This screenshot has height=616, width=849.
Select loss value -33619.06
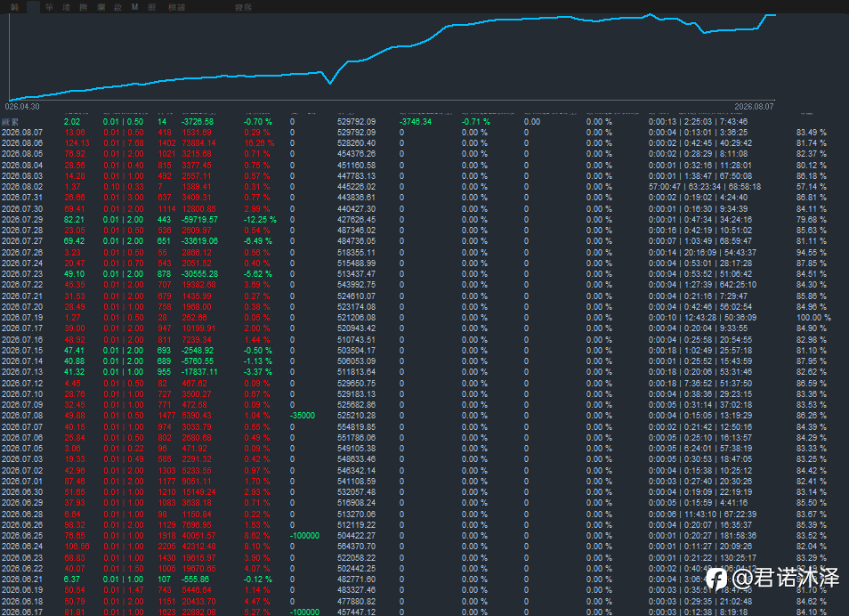(200, 241)
